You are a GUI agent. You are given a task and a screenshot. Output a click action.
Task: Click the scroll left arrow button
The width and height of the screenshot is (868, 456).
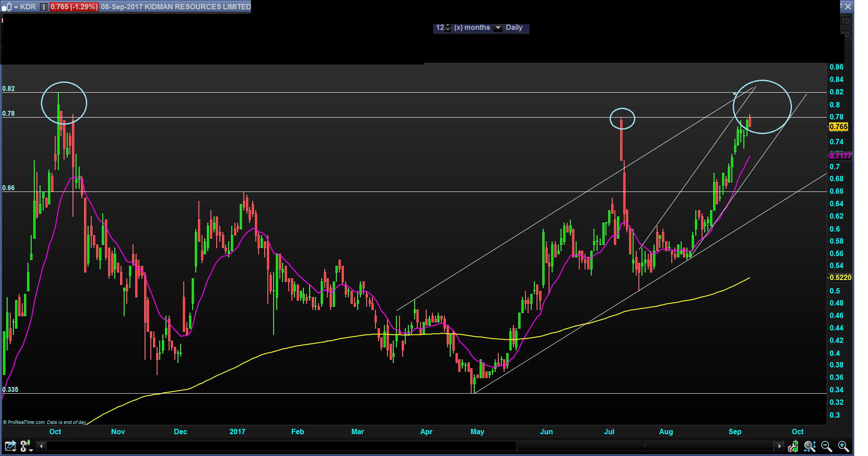tap(41, 446)
